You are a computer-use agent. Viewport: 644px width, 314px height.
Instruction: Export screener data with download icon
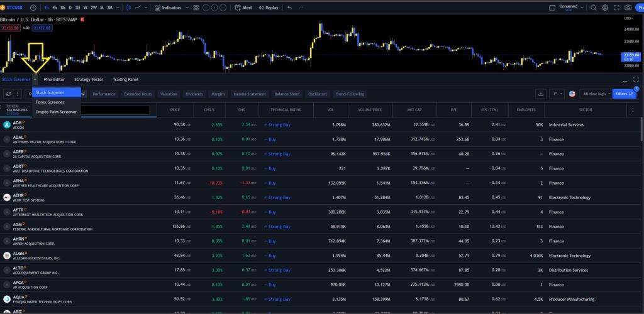541,94
